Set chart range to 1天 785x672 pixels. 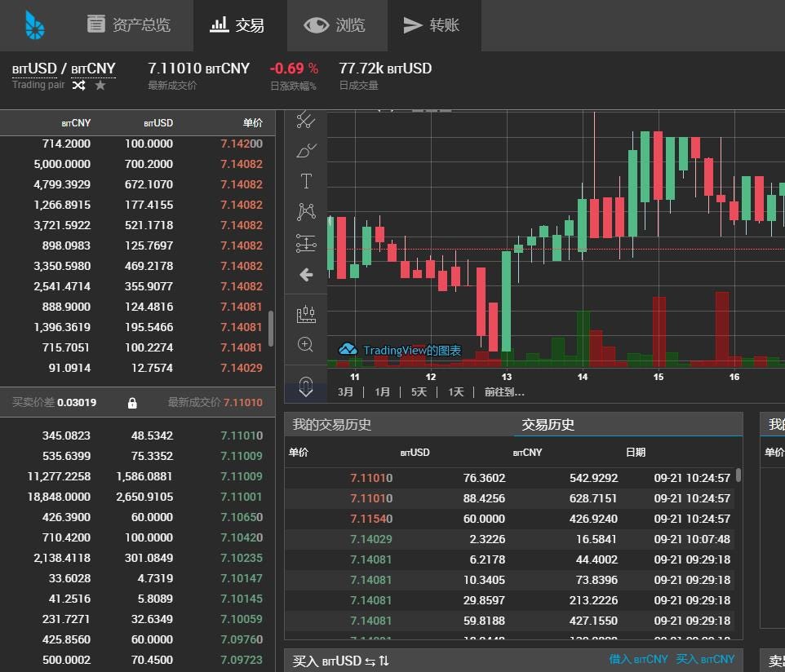456,391
